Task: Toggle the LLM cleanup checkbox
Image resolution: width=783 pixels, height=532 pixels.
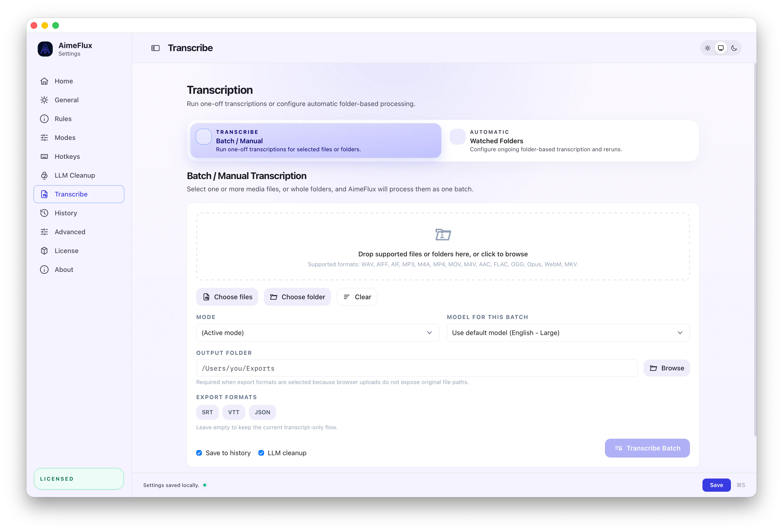Action: [261, 453]
